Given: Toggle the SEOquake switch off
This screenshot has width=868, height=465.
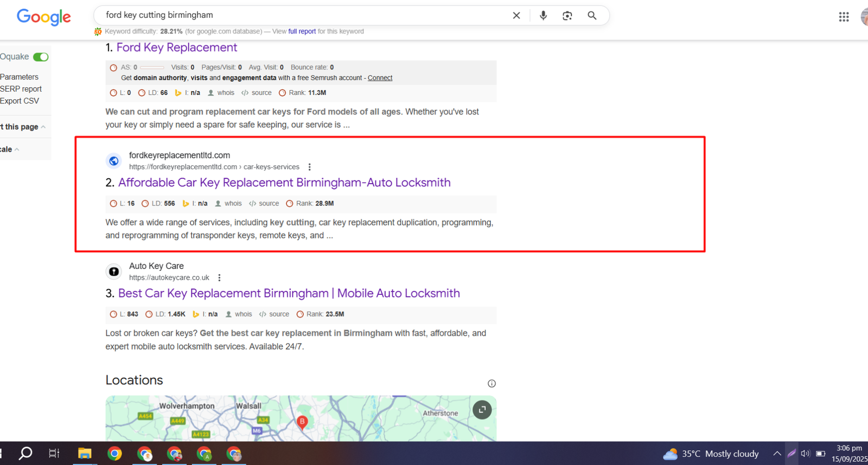Looking at the screenshot, I should (x=41, y=57).
